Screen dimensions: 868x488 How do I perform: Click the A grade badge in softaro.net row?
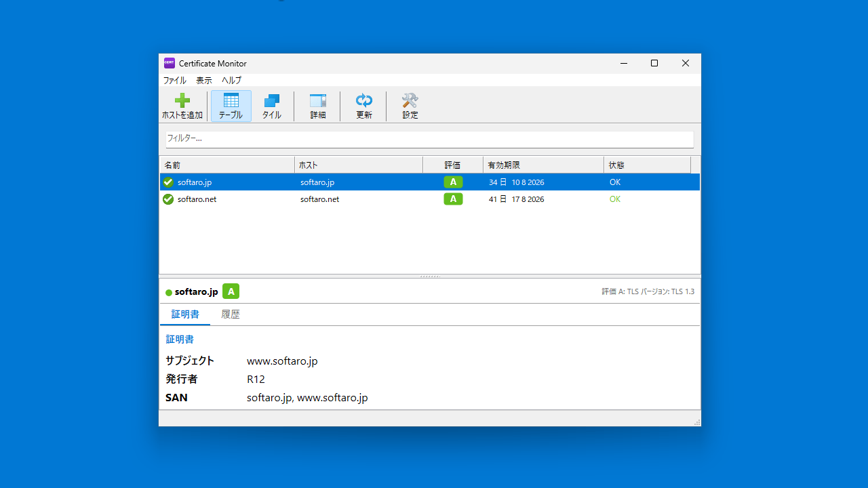(453, 199)
